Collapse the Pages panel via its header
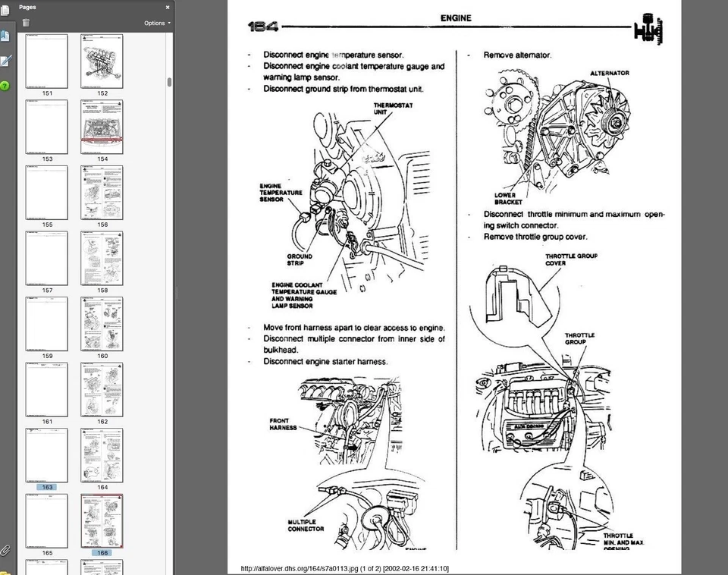 (167, 7)
